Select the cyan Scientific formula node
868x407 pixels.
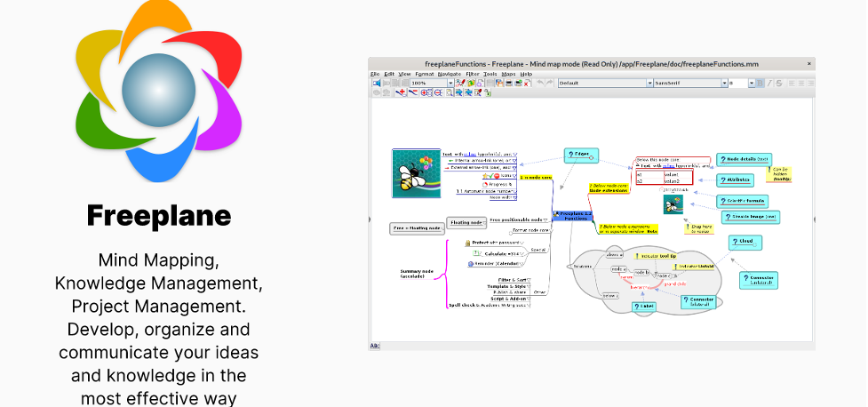pos(743,201)
